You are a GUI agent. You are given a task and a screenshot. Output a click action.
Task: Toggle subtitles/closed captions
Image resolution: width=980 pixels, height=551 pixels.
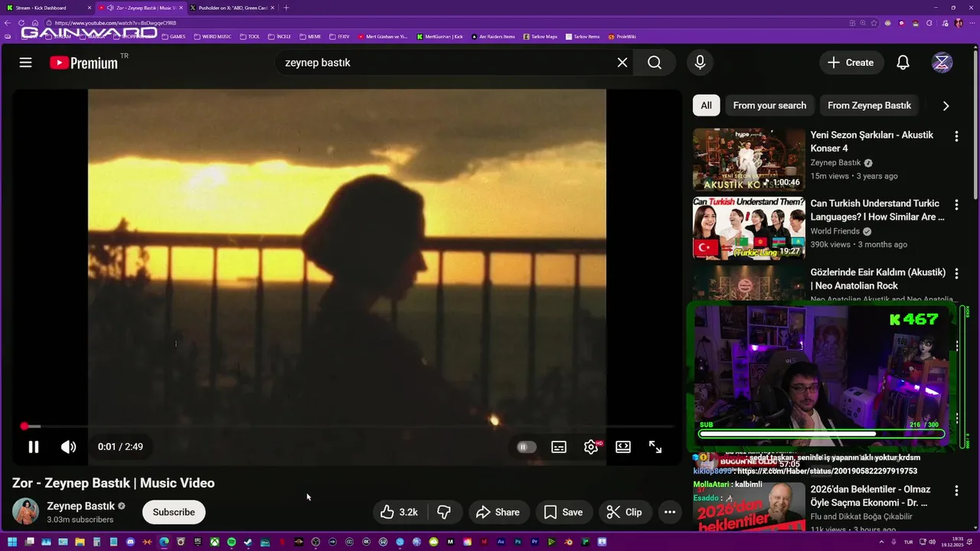tap(559, 447)
